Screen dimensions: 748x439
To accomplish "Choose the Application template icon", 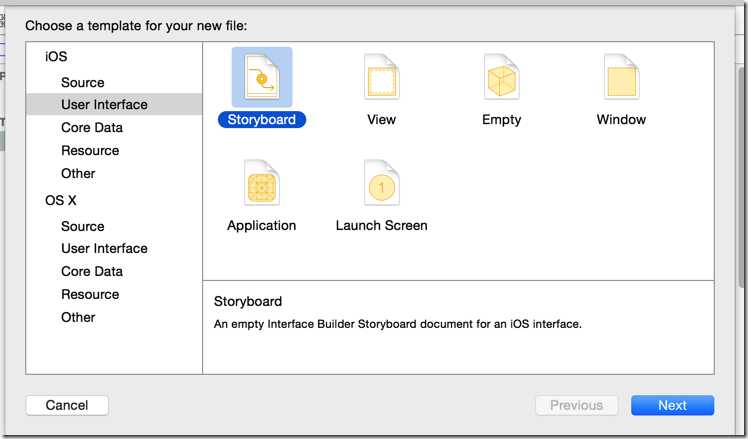I will tap(261, 183).
